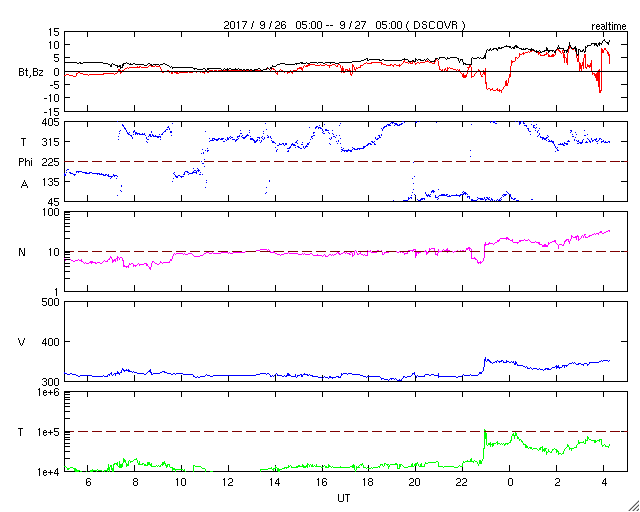Click the "UT" time axis label
This screenshot has height=512, width=640.
(344, 498)
